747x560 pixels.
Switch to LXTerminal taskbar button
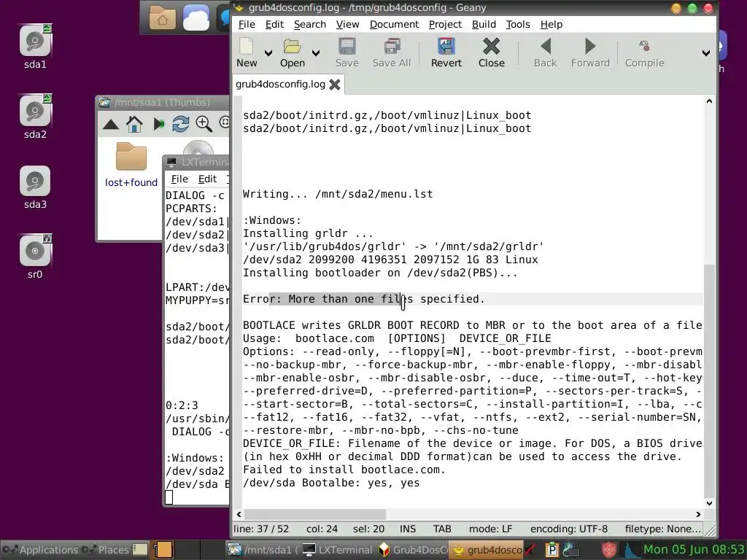coord(338,550)
